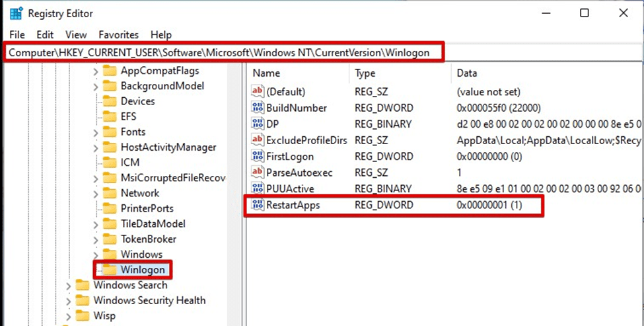
Task: Click the BuildNumber DWORD value icon
Action: click(x=258, y=108)
